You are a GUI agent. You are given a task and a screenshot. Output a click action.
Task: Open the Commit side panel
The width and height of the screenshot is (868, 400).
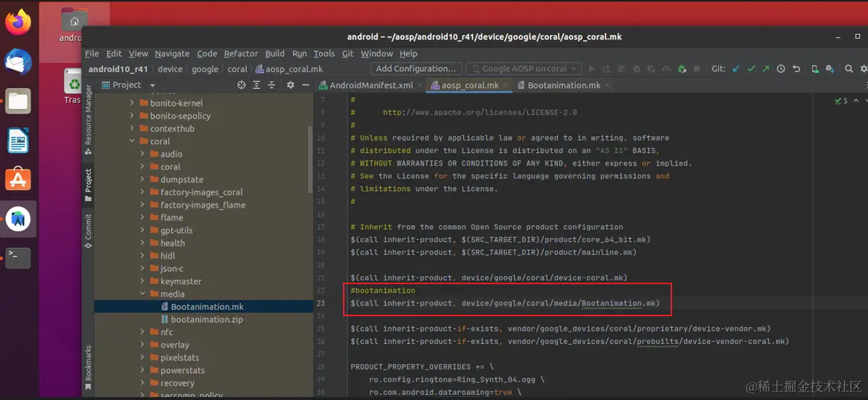tap(89, 230)
